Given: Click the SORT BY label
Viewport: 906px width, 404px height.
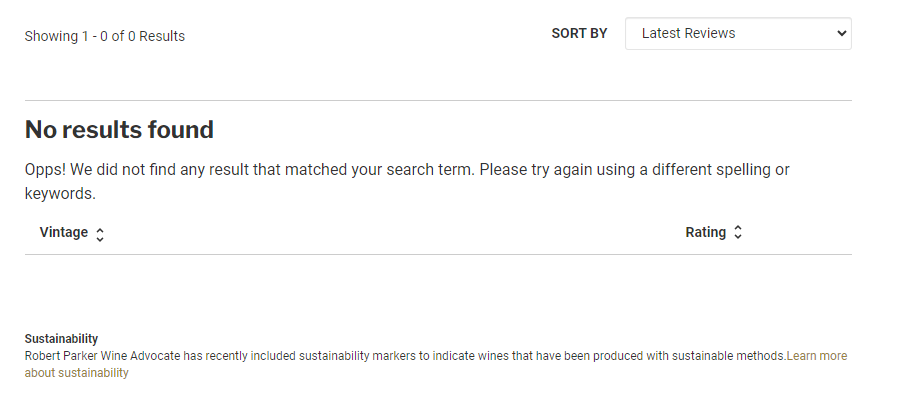Looking at the screenshot, I should tap(579, 33).
